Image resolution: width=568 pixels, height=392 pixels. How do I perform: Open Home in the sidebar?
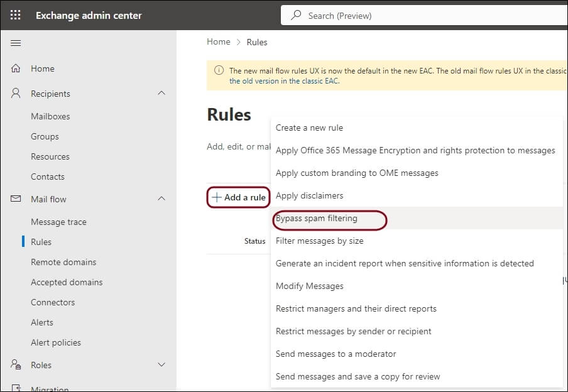click(x=43, y=68)
